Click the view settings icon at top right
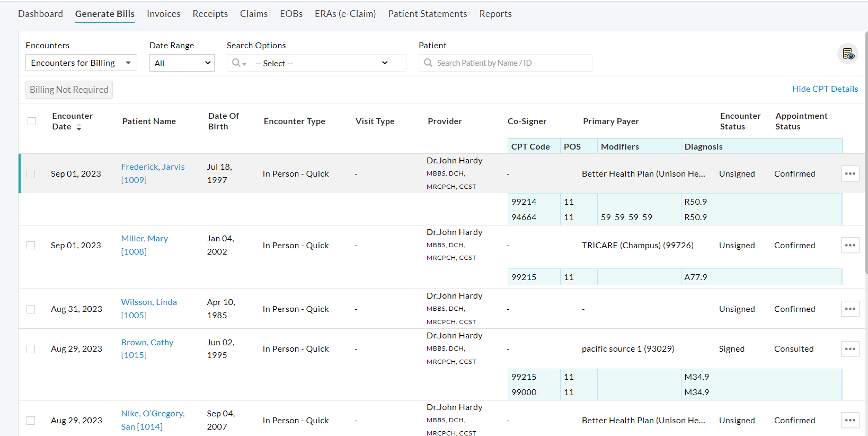The width and height of the screenshot is (868, 436). click(848, 54)
